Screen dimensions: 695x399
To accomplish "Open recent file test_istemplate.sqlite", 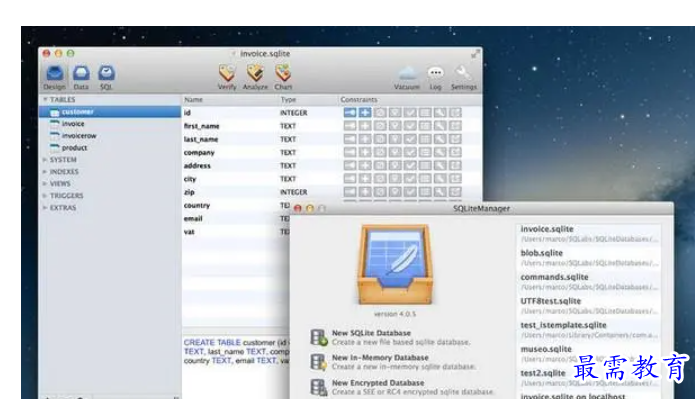I will tap(589, 329).
